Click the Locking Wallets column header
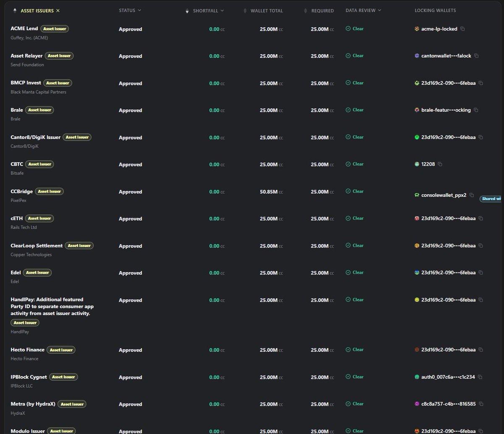504x434 pixels. [x=435, y=10]
